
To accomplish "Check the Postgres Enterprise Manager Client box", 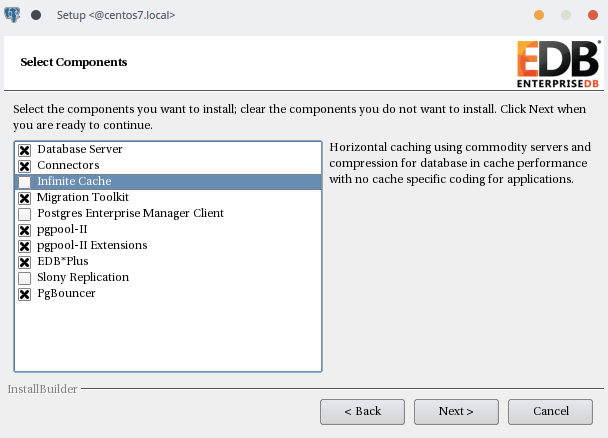I will coord(24,214).
